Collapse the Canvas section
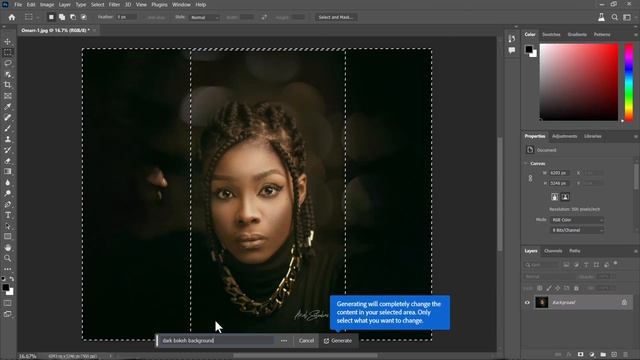Viewport: 640px width, 360px height. pyautogui.click(x=526, y=163)
